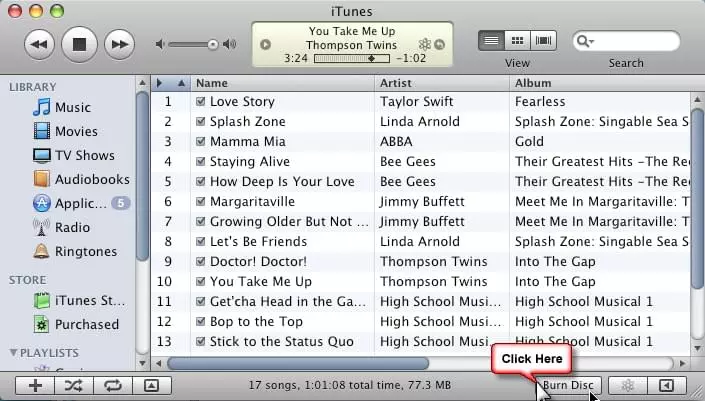Image resolution: width=705 pixels, height=401 pixels.
Task: Skip back to the previous track
Action: 40,45
